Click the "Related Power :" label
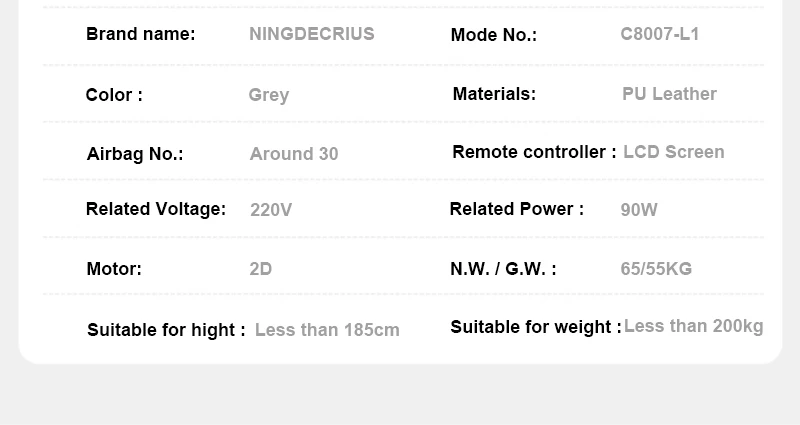The image size is (800, 425). click(x=517, y=209)
